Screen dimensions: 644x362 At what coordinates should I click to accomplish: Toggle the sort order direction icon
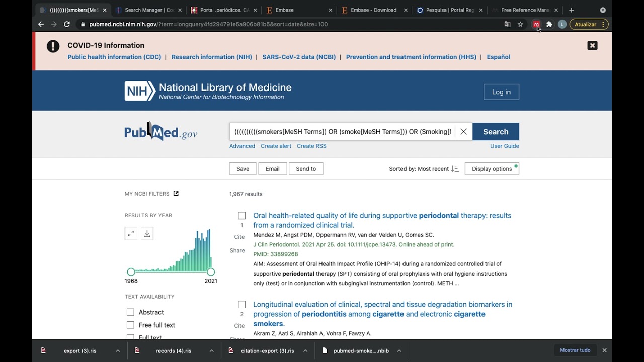point(455,169)
